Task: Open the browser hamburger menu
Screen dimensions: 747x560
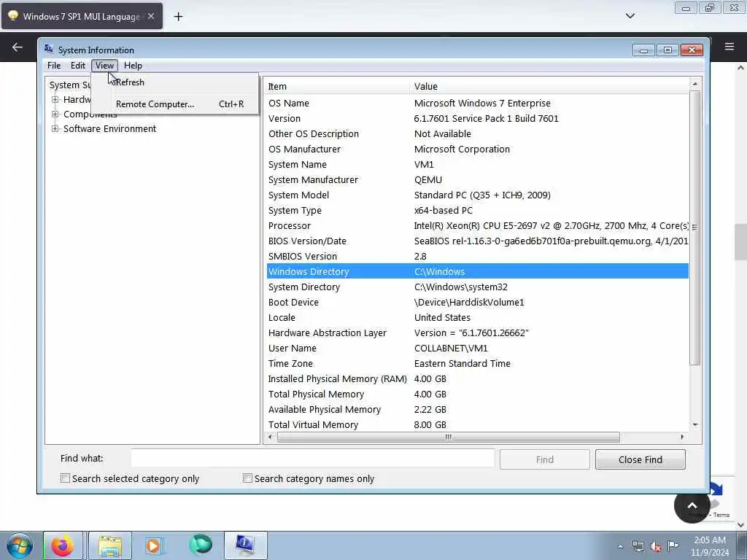Action: pos(729,47)
